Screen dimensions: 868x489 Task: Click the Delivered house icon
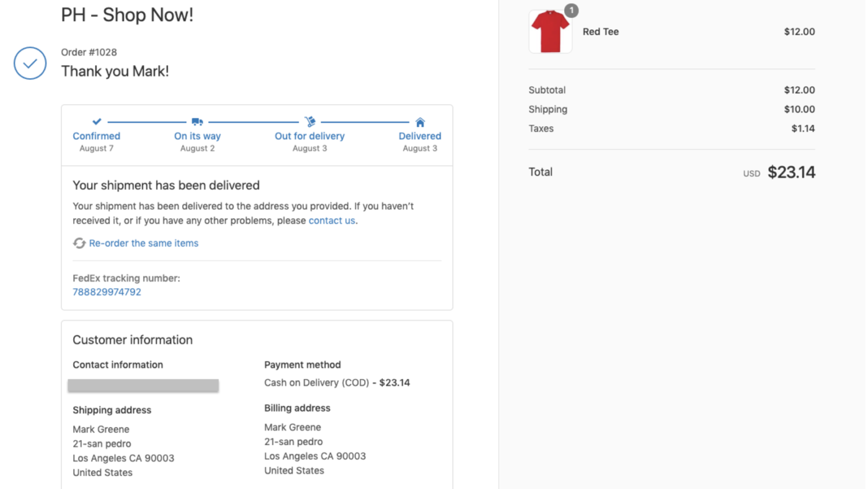[420, 122]
